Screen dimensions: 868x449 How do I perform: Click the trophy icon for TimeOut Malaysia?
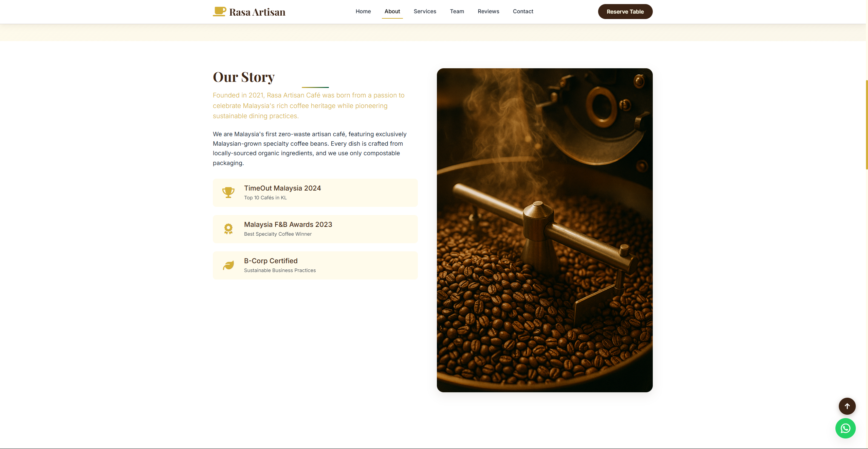[x=228, y=193]
